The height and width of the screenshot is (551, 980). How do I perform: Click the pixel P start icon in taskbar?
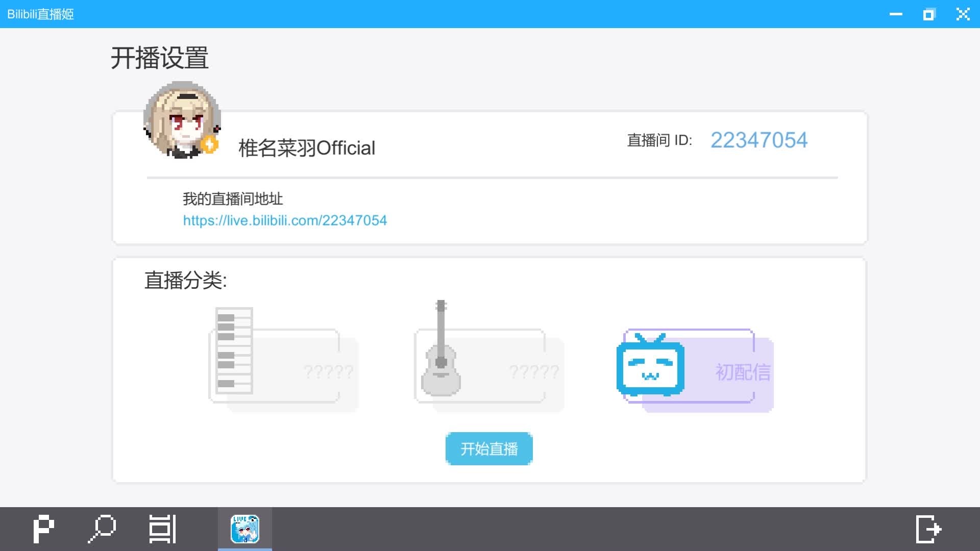[x=43, y=529]
